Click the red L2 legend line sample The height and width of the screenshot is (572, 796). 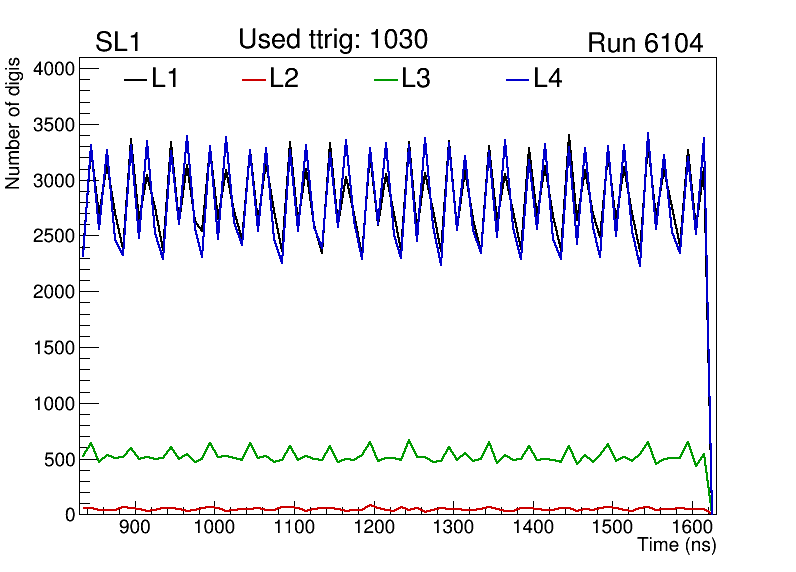254,79
